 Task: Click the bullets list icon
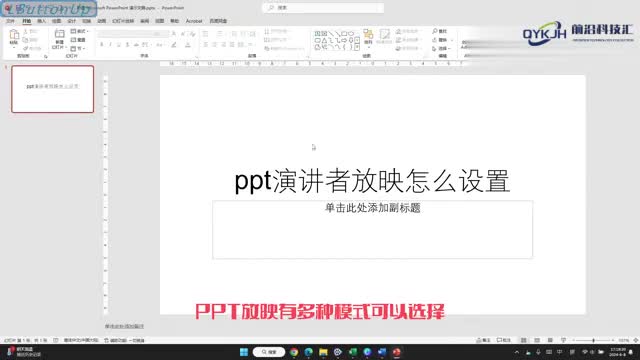pyautogui.click(x=205, y=34)
